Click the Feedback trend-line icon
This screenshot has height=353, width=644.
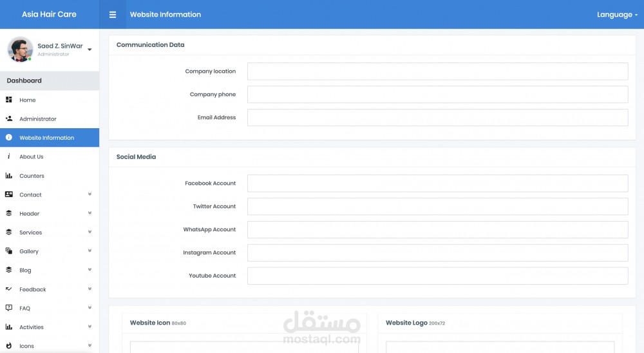click(8, 289)
